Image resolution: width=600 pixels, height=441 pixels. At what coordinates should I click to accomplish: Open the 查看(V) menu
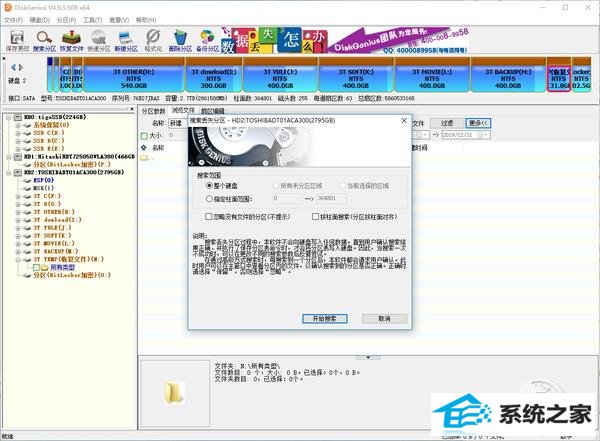point(119,20)
